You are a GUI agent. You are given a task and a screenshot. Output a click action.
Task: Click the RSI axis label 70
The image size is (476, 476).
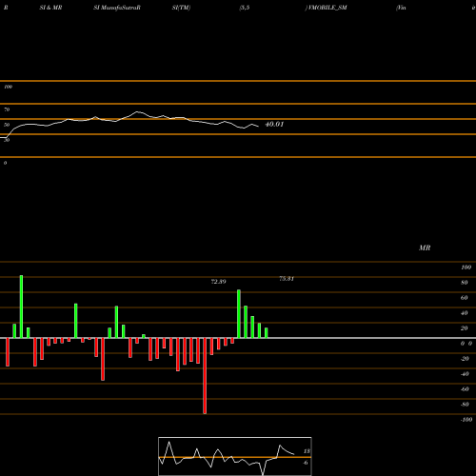click(7, 109)
